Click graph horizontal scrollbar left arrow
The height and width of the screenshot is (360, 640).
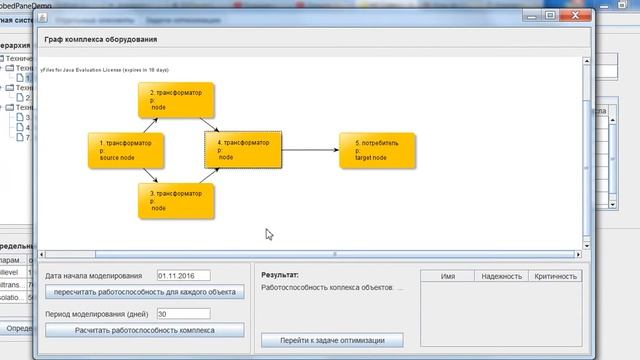pos(42,254)
